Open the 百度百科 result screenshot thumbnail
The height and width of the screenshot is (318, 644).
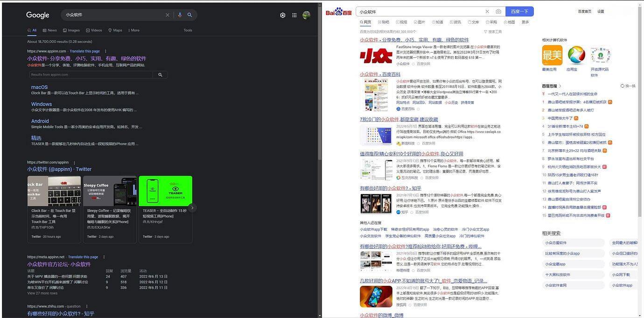[376, 95]
